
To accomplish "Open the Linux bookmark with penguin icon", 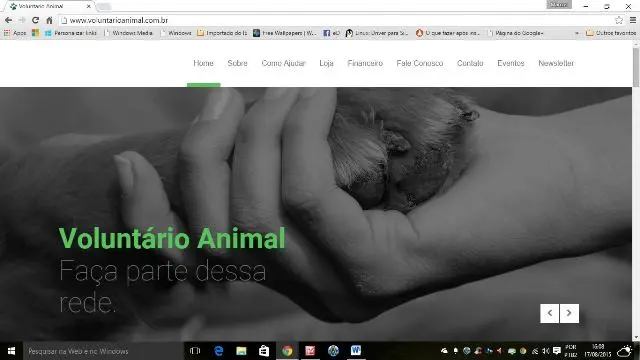I will tap(377, 33).
